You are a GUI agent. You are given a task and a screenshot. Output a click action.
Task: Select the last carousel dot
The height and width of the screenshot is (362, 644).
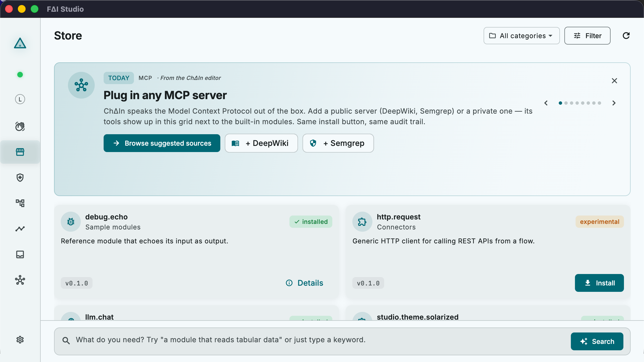599,103
